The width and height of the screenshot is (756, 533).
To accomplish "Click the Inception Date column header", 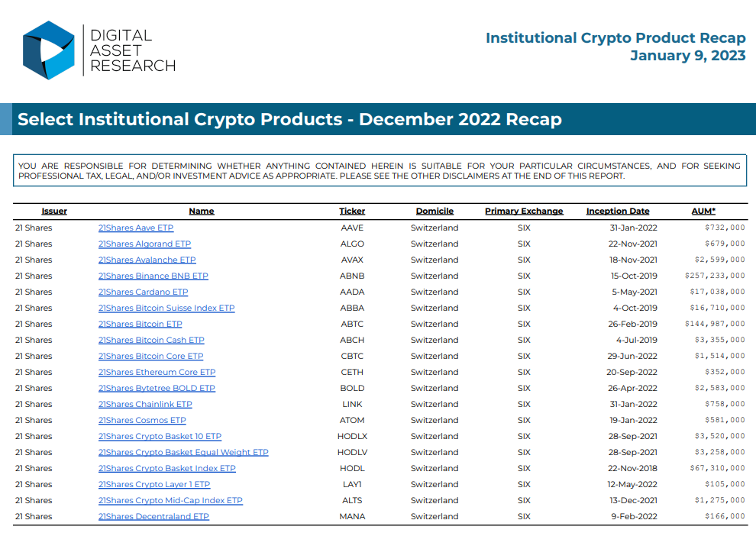I will click(x=618, y=211).
